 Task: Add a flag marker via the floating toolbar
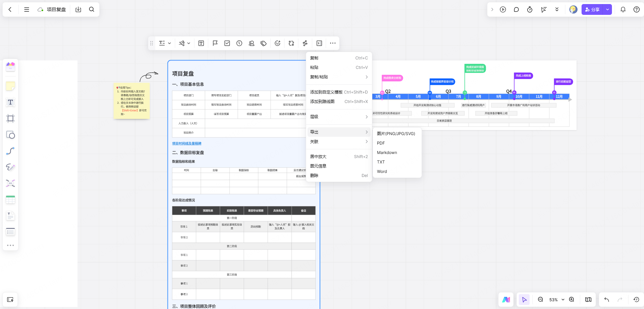click(215, 43)
